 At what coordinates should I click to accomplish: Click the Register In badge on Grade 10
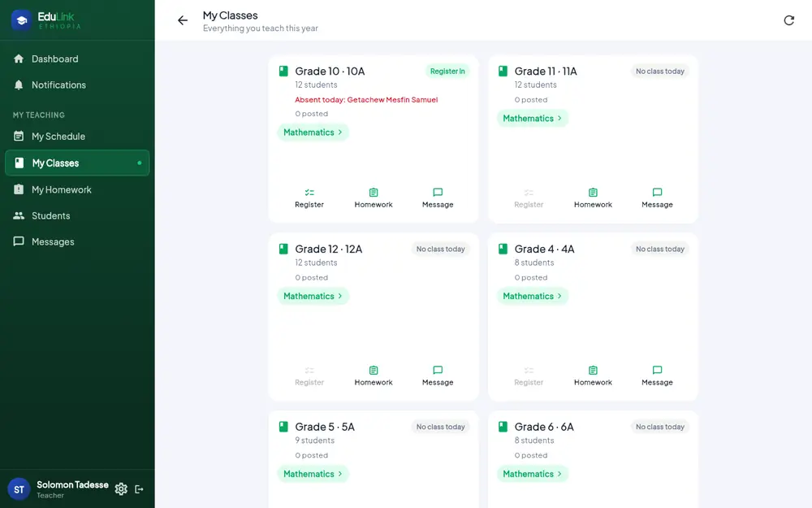pos(447,71)
